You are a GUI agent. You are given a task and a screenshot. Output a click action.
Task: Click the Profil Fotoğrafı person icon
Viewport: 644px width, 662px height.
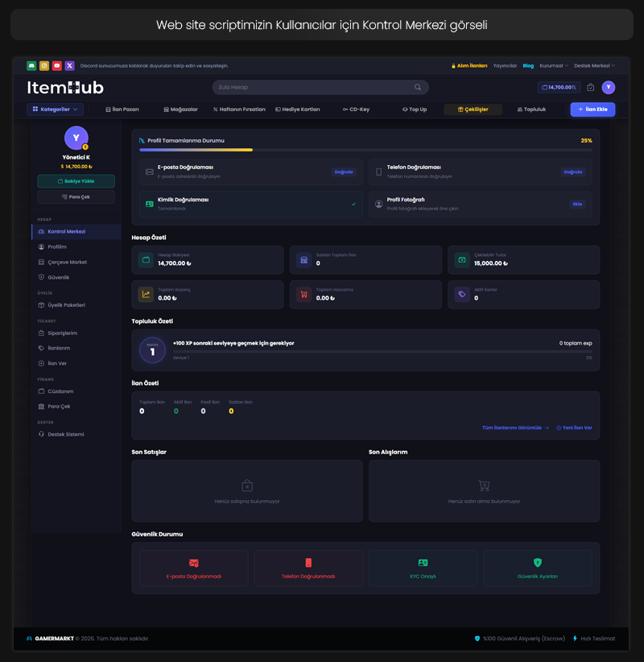click(x=378, y=204)
